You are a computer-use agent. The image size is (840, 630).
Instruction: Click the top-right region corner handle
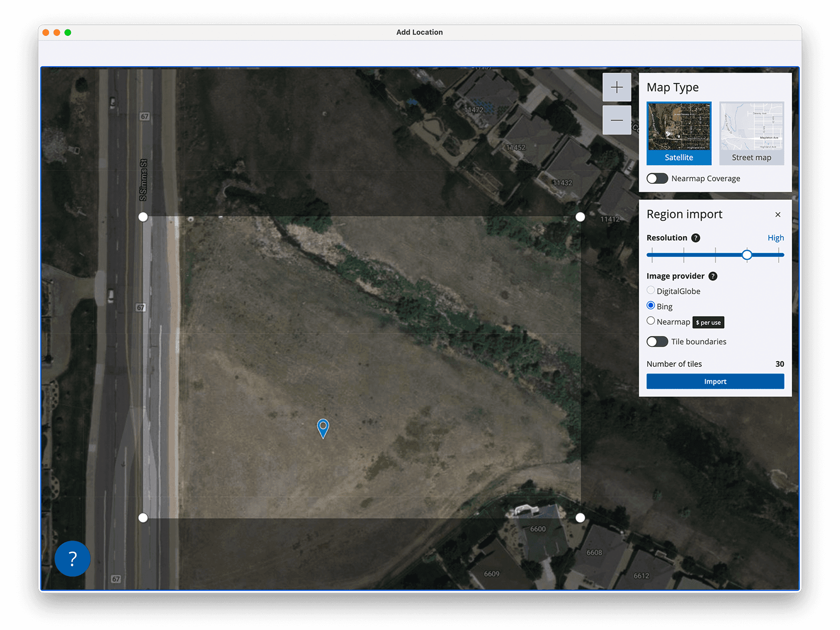(580, 217)
